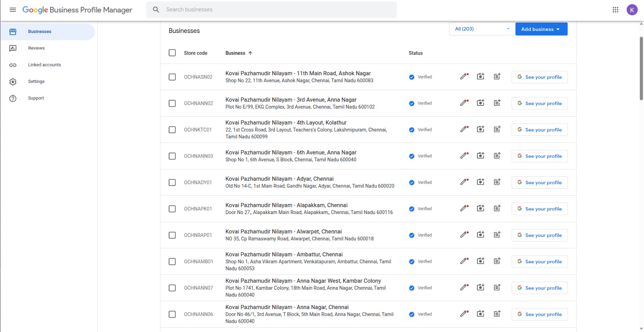Toggle the select-all businesses checkbox

pyautogui.click(x=172, y=53)
